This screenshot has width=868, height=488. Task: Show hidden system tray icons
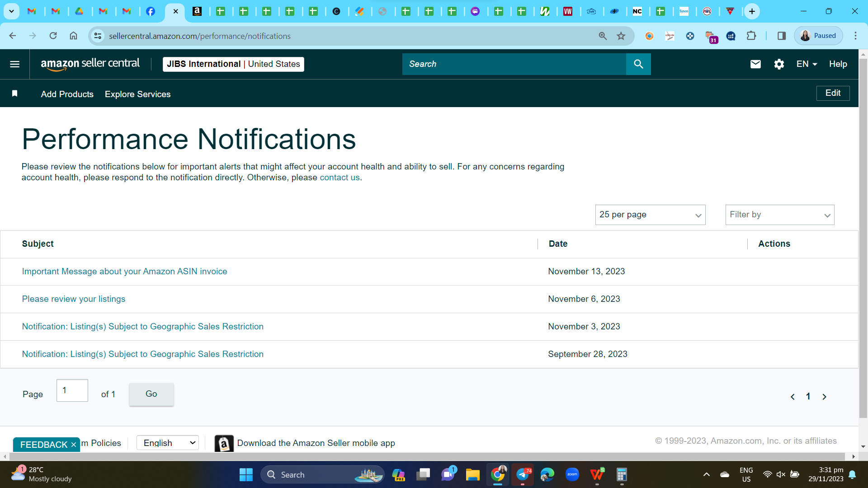click(x=707, y=475)
